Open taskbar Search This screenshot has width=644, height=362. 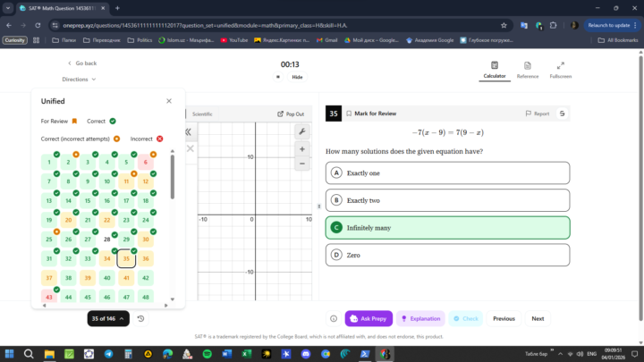pyautogui.click(x=29, y=354)
